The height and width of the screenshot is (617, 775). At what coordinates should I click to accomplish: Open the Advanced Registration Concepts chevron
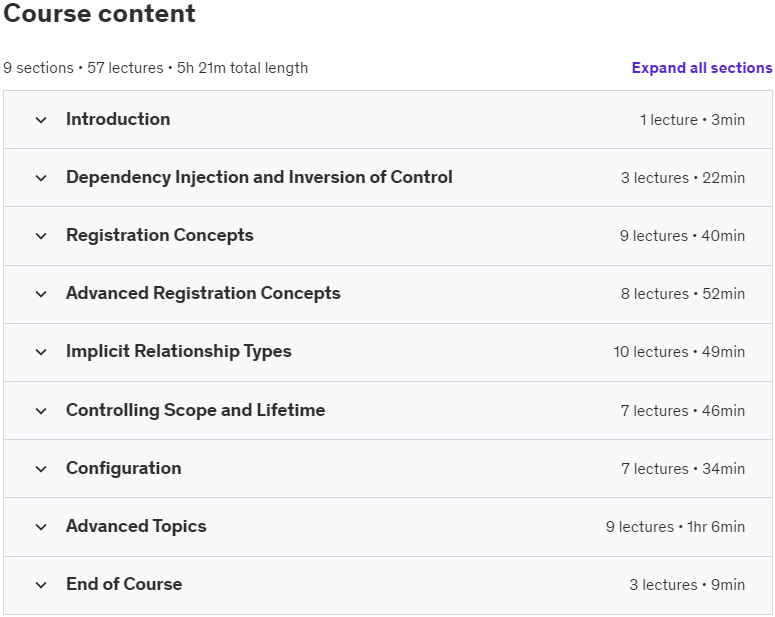pyautogui.click(x=41, y=294)
